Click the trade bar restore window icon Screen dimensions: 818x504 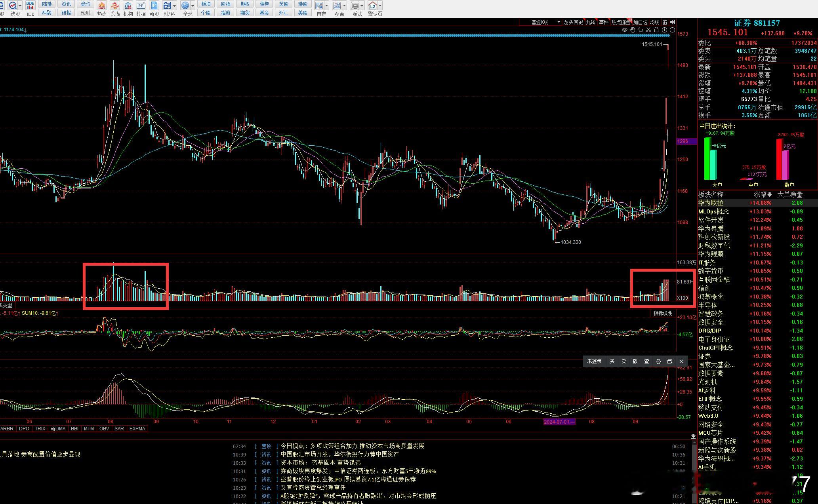pyautogui.click(x=670, y=361)
